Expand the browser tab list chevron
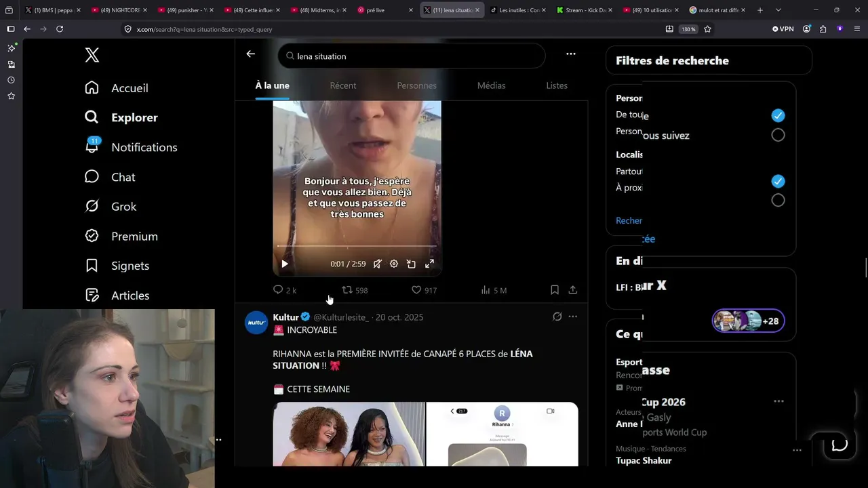This screenshot has width=868, height=488. coord(778,10)
